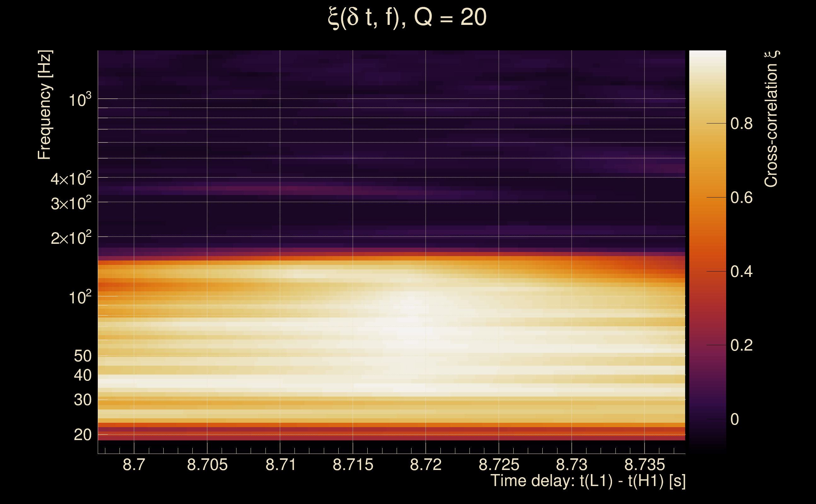Click the 8.71 x-axis tick label
816x504 pixels.
[x=280, y=465]
